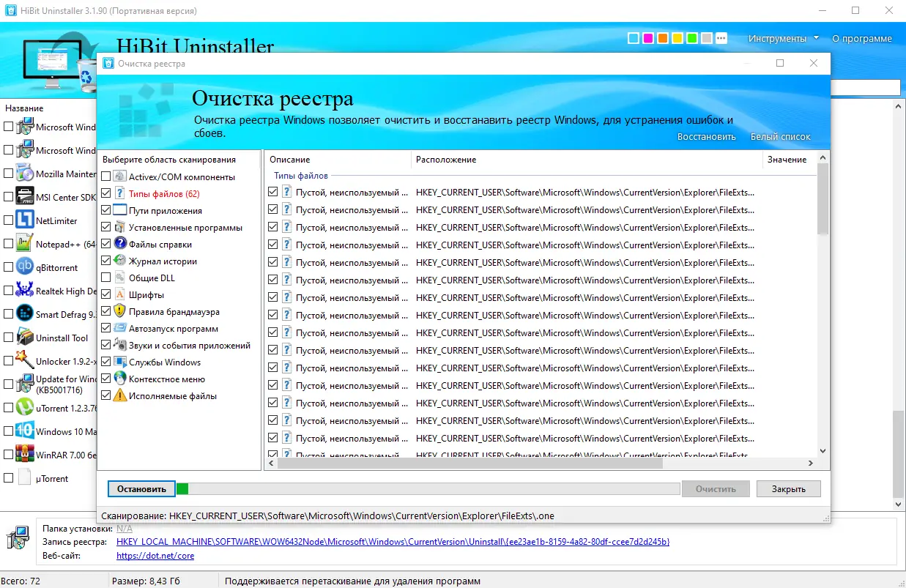Uncheck the Службы Windows checkbox
The width and height of the screenshot is (906, 588).
pos(106,362)
